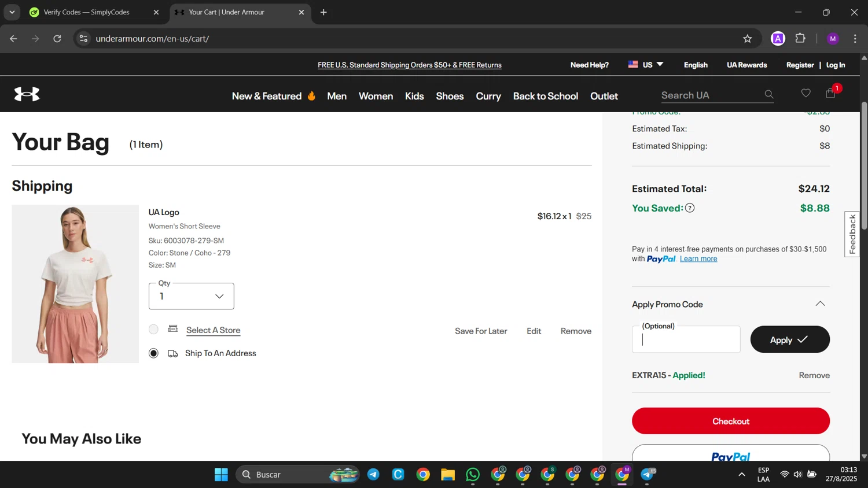Open Windows Start menu
This screenshot has height=488, width=868.
pyautogui.click(x=221, y=475)
